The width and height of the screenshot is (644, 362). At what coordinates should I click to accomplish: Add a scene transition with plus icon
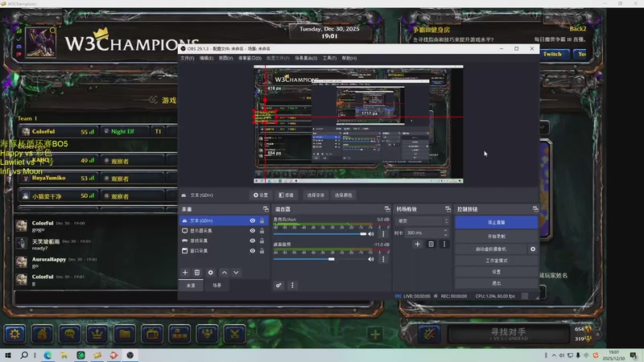click(x=417, y=245)
